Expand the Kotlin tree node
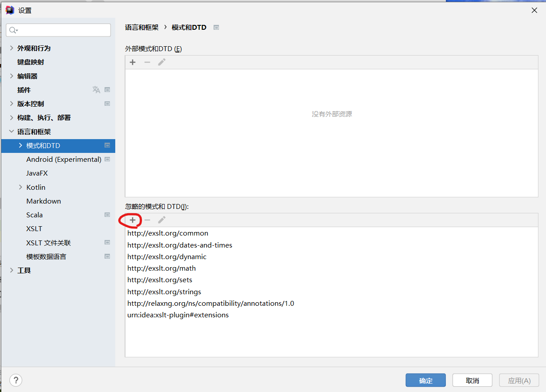 [x=20, y=187]
